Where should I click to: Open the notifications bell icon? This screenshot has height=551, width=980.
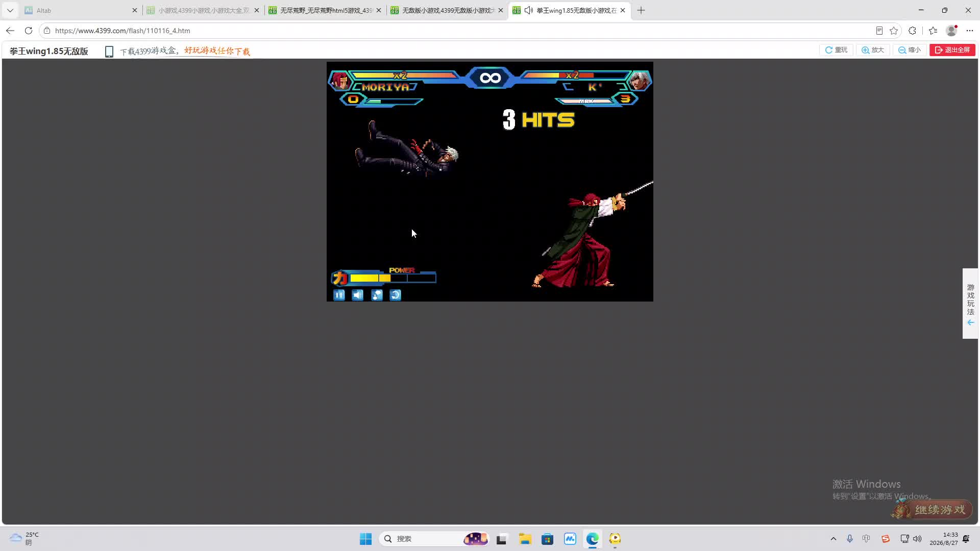point(966,539)
